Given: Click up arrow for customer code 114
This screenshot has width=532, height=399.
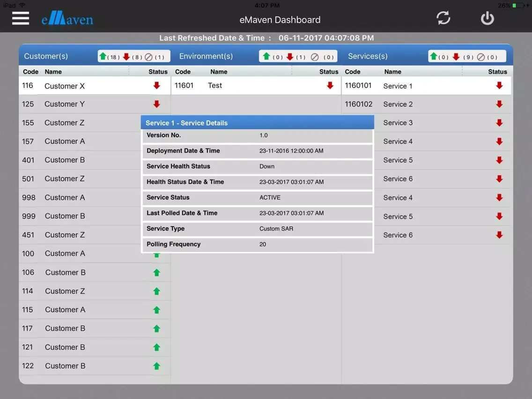Looking at the screenshot, I should [x=156, y=291].
